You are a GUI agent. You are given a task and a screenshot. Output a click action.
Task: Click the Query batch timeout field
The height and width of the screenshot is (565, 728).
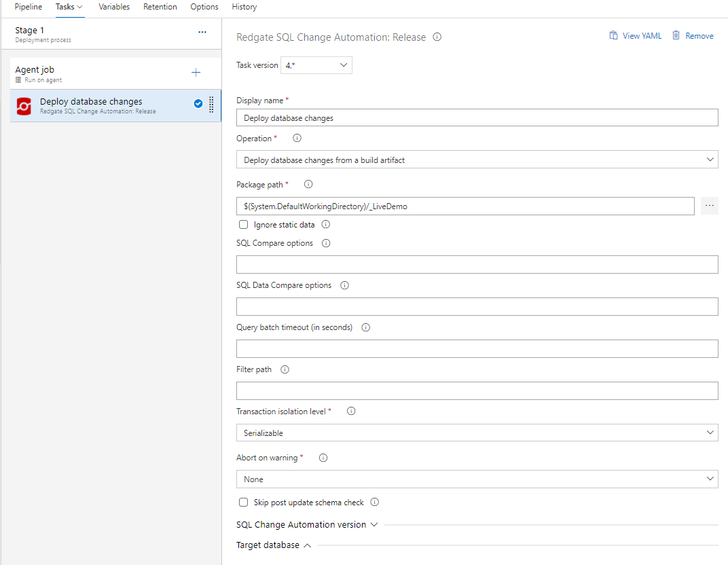coord(477,348)
